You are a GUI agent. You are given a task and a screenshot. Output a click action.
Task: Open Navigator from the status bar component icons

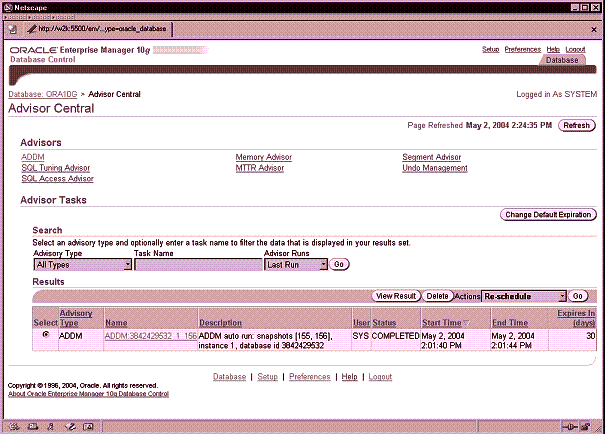pos(15,426)
